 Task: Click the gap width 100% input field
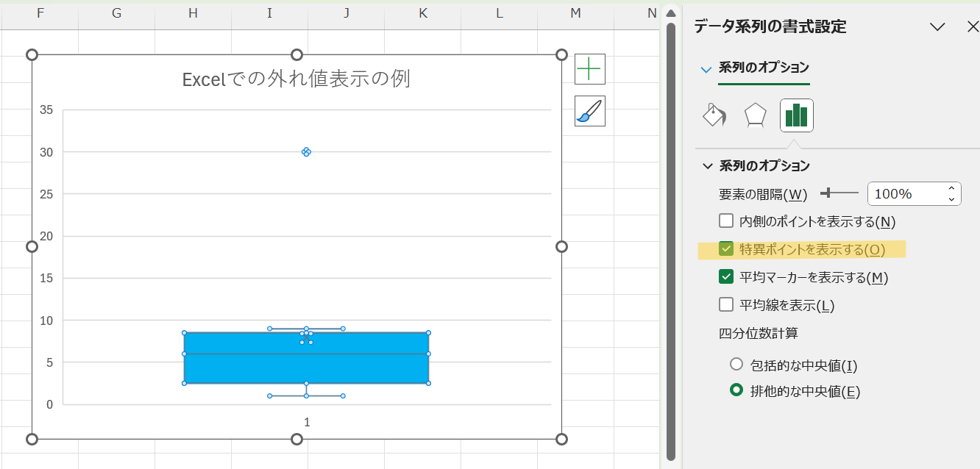click(x=903, y=194)
